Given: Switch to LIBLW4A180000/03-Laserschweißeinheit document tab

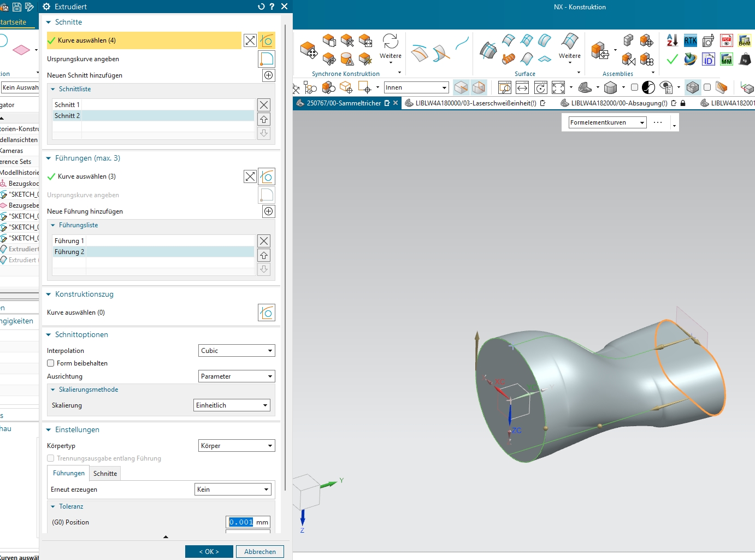Looking at the screenshot, I should click(x=475, y=103).
